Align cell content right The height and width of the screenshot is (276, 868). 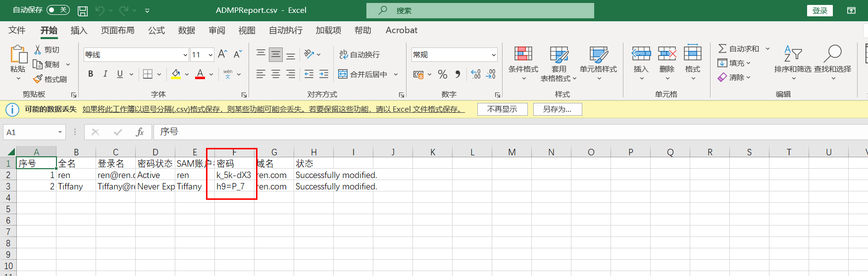(291, 74)
